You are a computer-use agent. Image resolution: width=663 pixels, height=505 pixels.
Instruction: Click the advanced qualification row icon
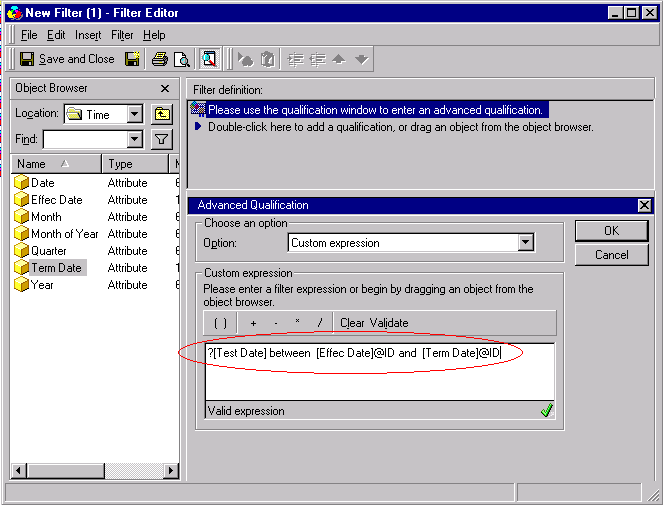pyautogui.click(x=197, y=110)
